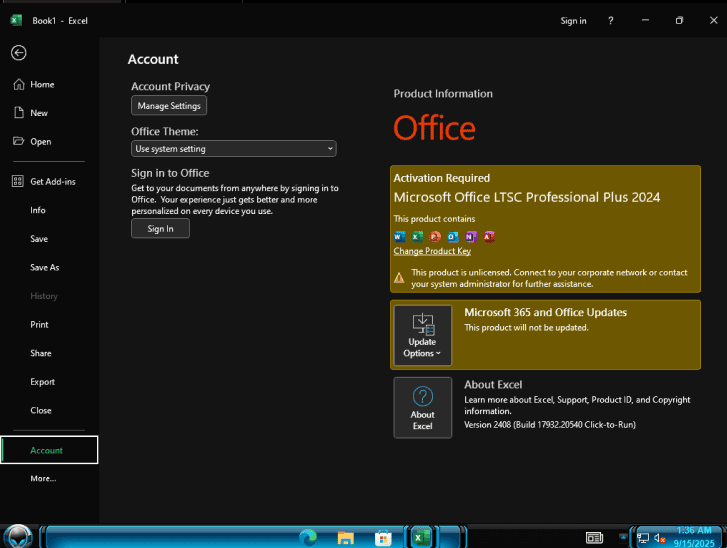Choose Print from the sidebar
Screen dimensions: 727x548
click(x=39, y=325)
